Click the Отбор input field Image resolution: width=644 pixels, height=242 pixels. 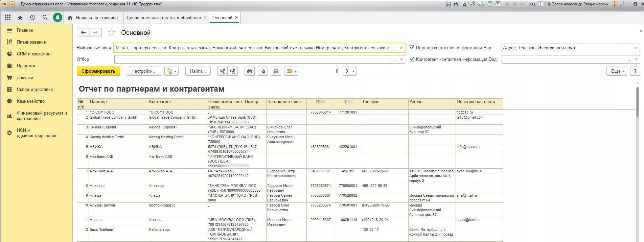(252, 59)
